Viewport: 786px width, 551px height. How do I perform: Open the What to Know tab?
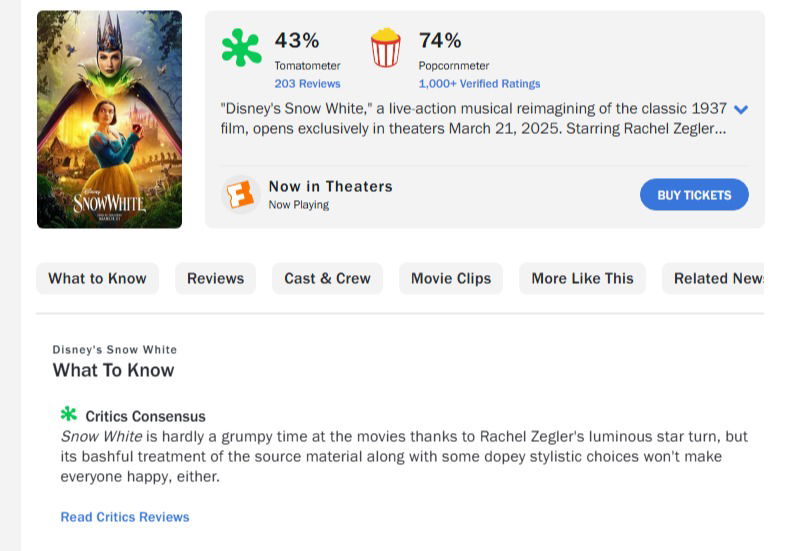pos(97,279)
